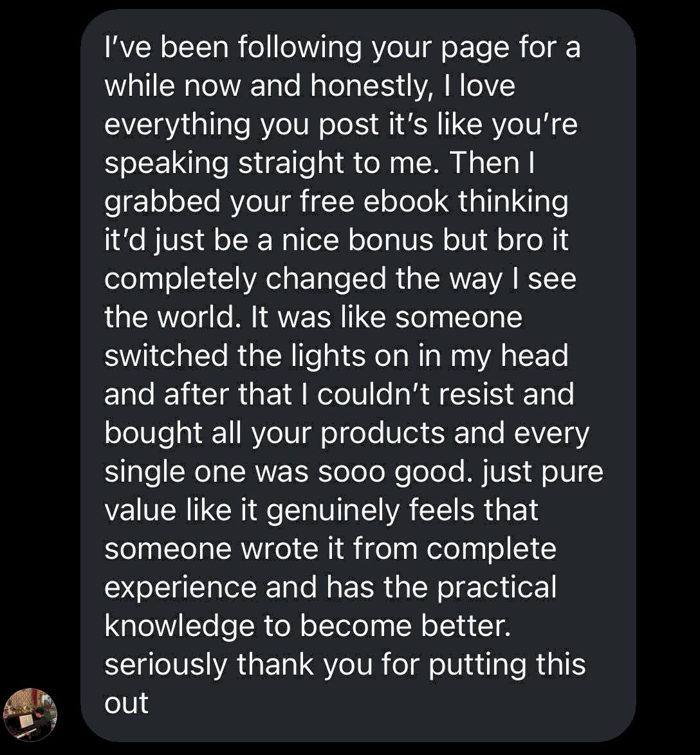Image resolution: width=700 pixels, height=755 pixels.
Task: Click the final word "out" of the message
Action: [x=127, y=704]
